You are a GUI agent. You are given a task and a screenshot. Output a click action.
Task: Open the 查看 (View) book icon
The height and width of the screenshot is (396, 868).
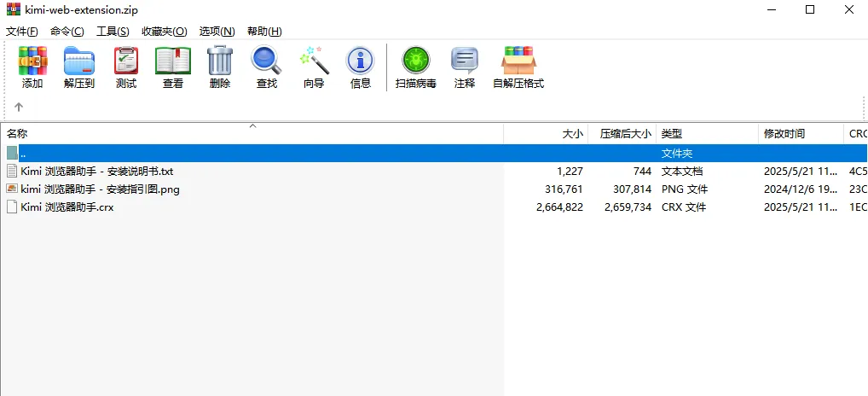[x=173, y=61]
